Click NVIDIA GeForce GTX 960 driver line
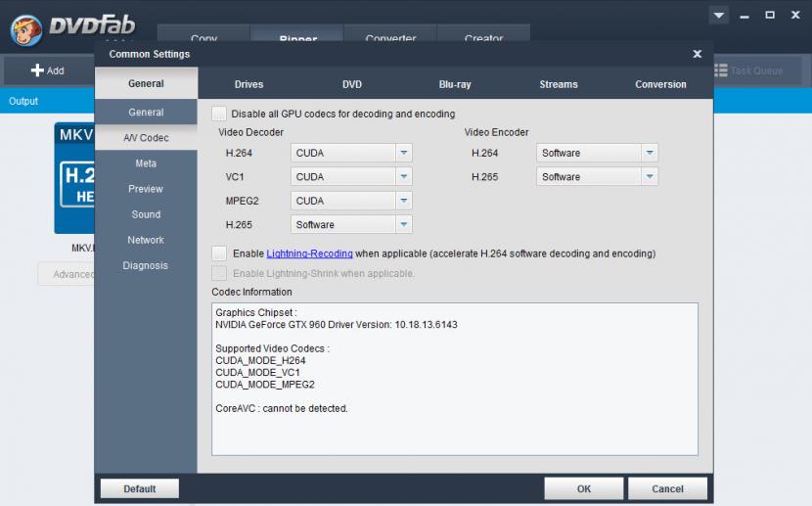This screenshot has width=812, height=506. [337, 325]
